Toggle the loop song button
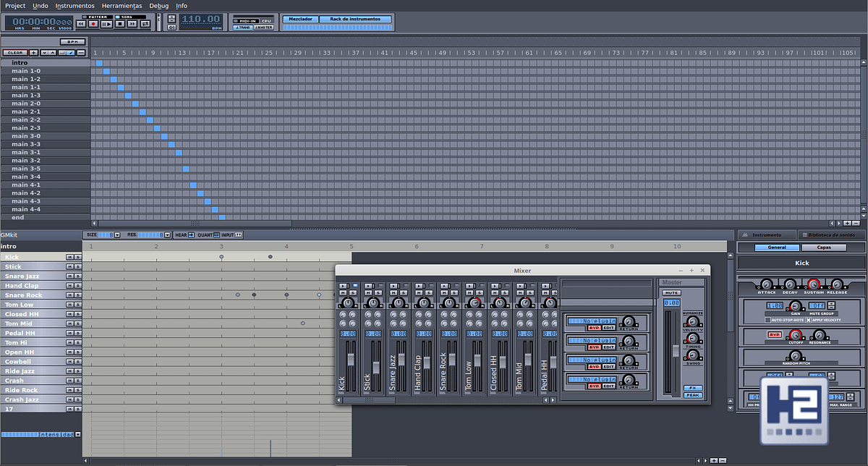Screen dimensions: 868x466 [145, 24]
